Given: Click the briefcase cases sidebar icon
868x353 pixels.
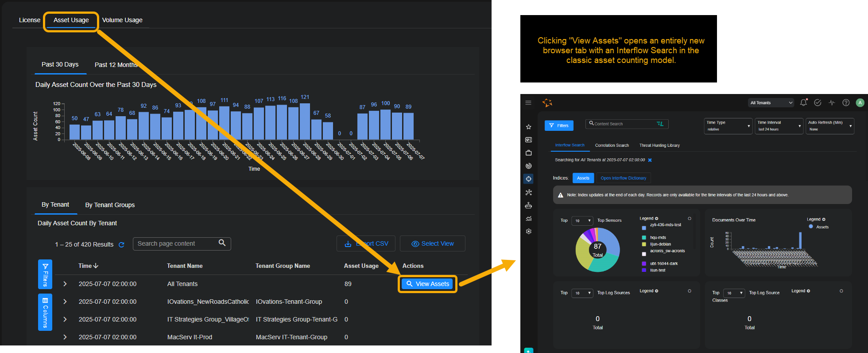Looking at the screenshot, I should tap(528, 153).
